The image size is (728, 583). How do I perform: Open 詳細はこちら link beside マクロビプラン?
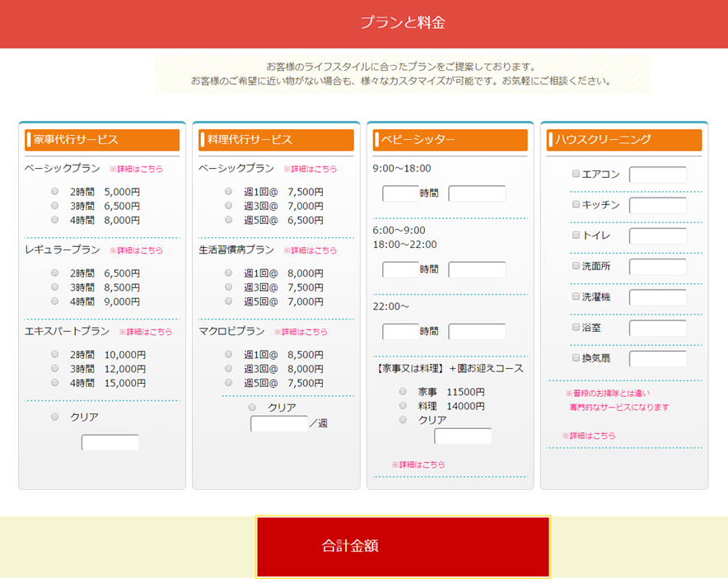coord(301,332)
